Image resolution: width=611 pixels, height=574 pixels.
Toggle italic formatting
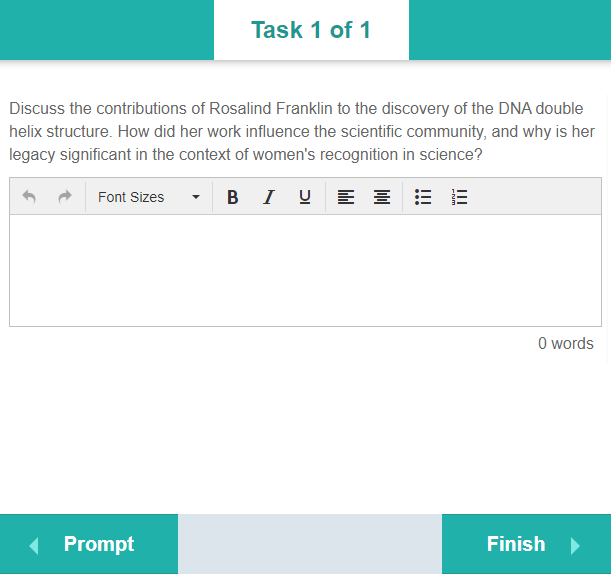tap(268, 197)
